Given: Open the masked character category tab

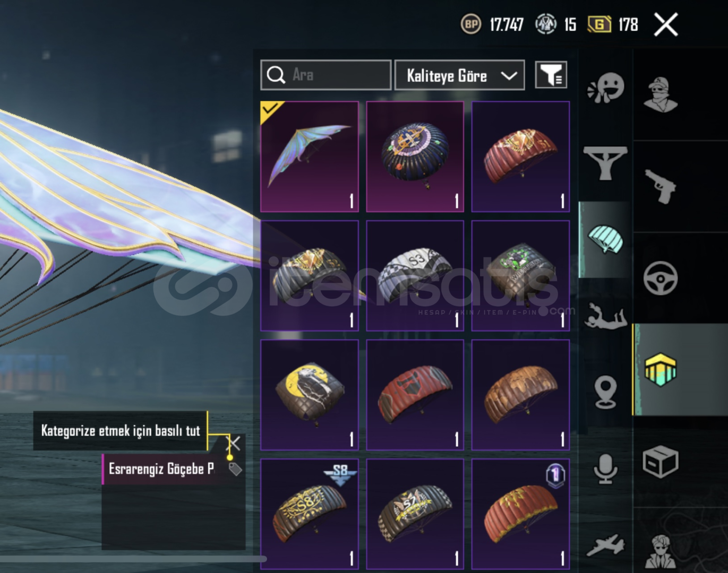Looking at the screenshot, I should [661, 94].
